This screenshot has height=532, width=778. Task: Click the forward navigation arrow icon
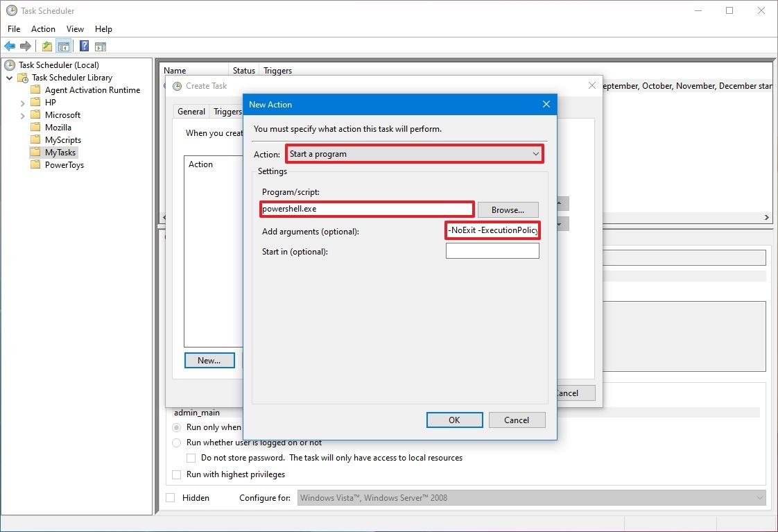(26, 46)
